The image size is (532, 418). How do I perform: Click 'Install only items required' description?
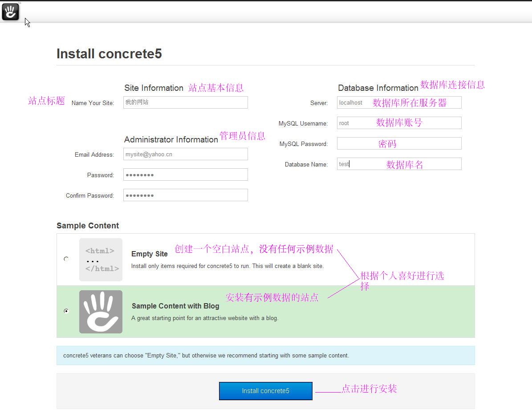coord(227,266)
